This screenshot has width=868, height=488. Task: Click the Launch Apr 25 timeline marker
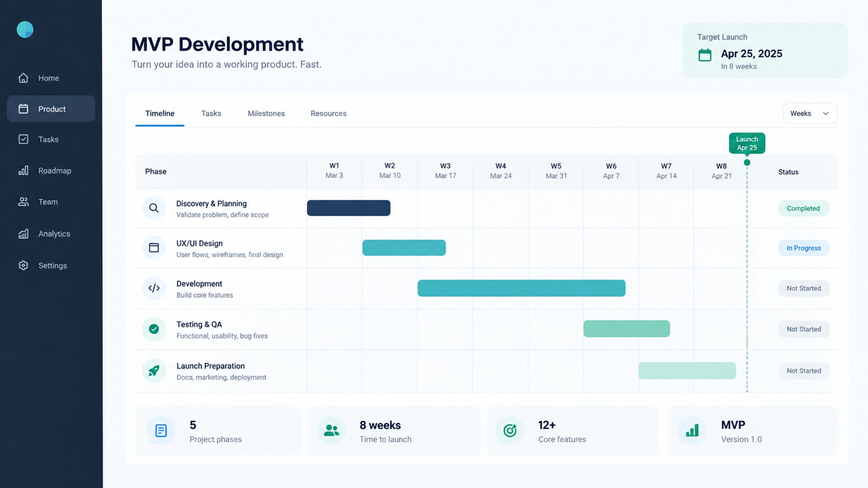747,143
